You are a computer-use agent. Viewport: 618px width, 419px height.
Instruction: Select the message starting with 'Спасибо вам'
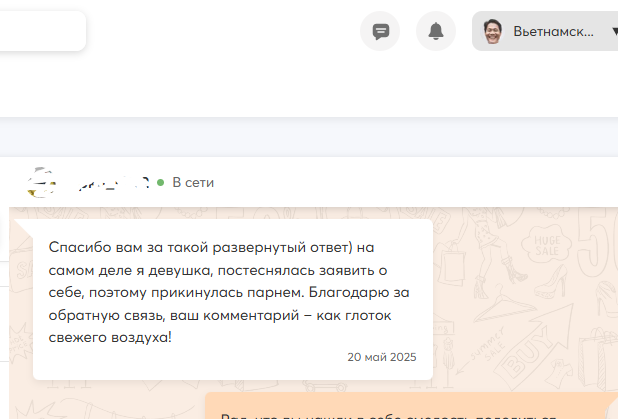233,300
